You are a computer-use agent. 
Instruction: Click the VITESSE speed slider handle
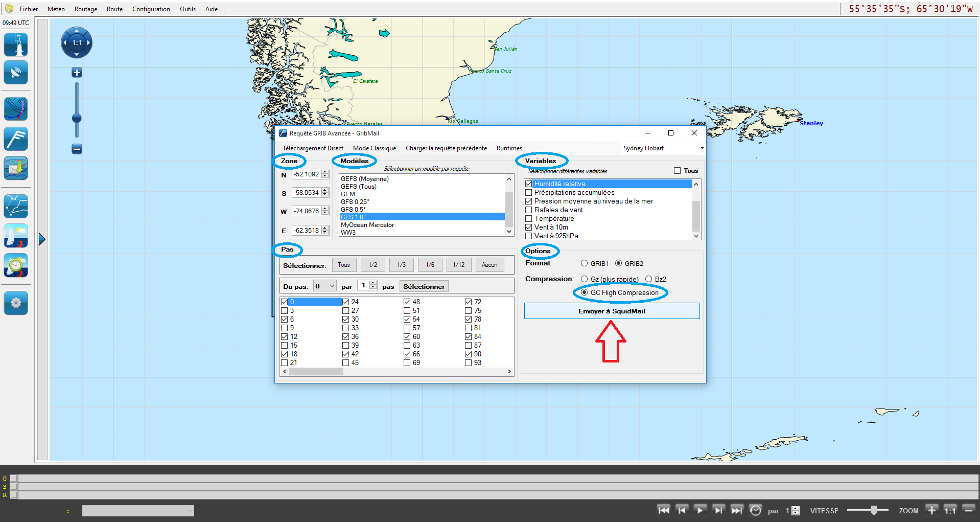click(x=874, y=510)
